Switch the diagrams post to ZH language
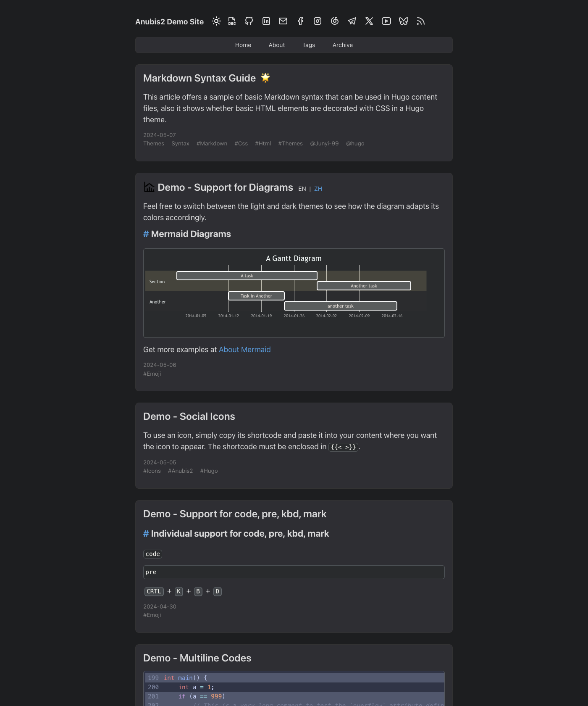The height and width of the screenshot is (706, 588). [x=318, y=189]
